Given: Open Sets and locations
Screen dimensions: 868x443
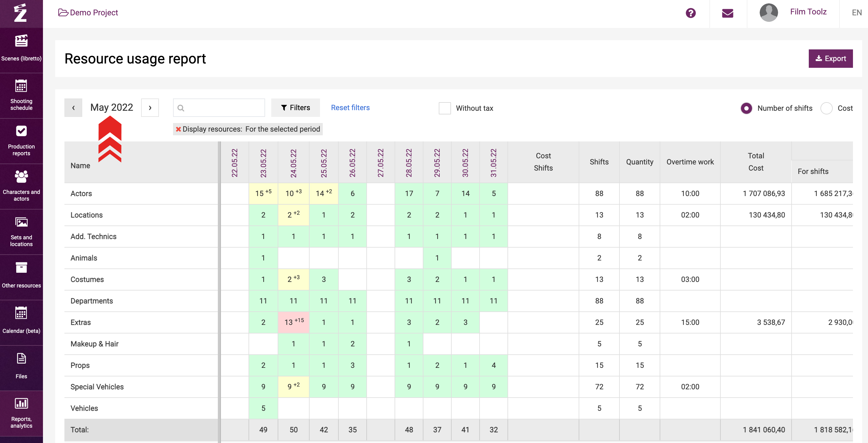Looking at the screenshot, I should pyautogui.click(x=21, y=232).
